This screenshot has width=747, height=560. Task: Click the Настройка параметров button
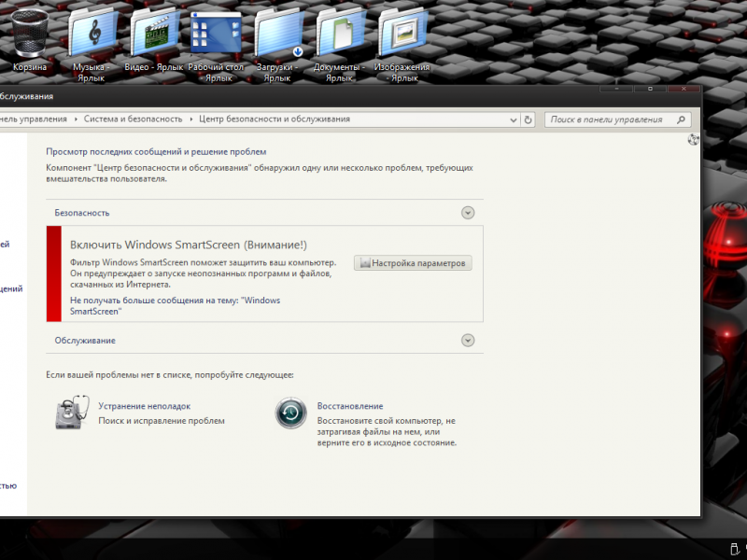tap(413, 263)
